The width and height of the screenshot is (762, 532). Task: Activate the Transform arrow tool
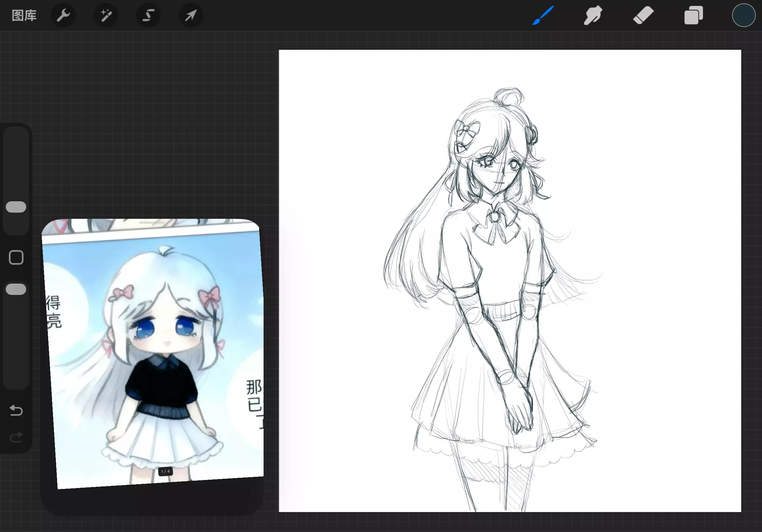pos(191,15)
